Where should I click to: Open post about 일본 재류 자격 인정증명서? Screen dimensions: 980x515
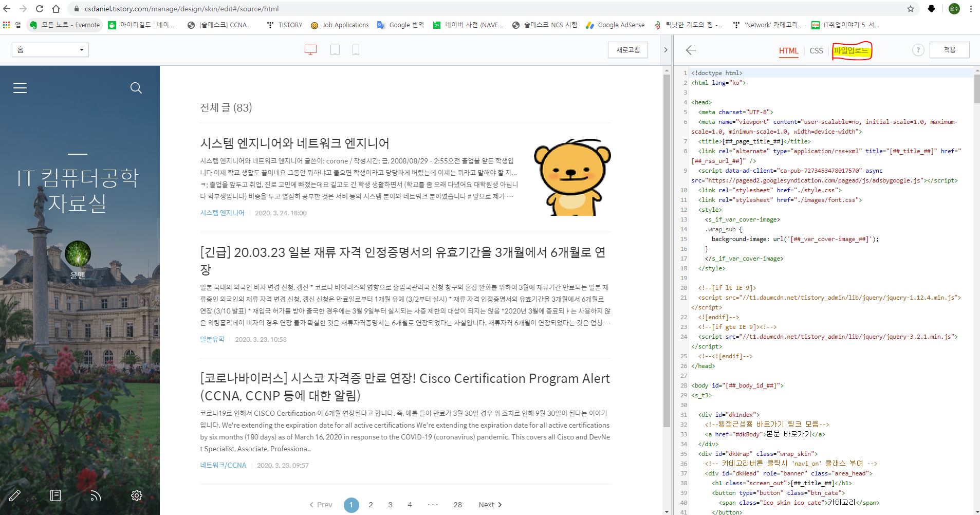point(403,261)
